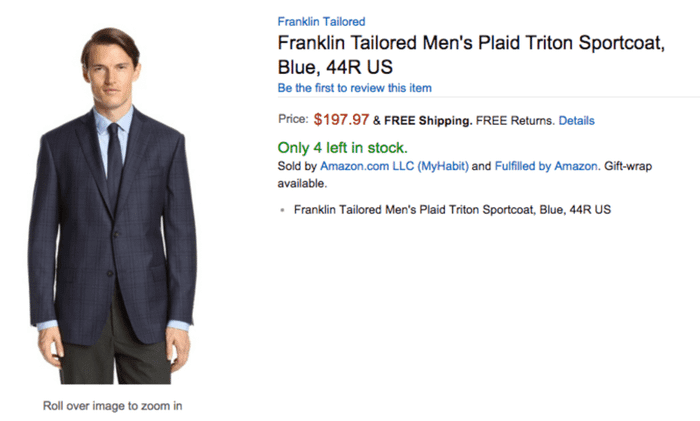Image resolution: width=700 pixels, height=421 pixels.
Task: Click the Gift-wrap available text
Action: [465, 175]
